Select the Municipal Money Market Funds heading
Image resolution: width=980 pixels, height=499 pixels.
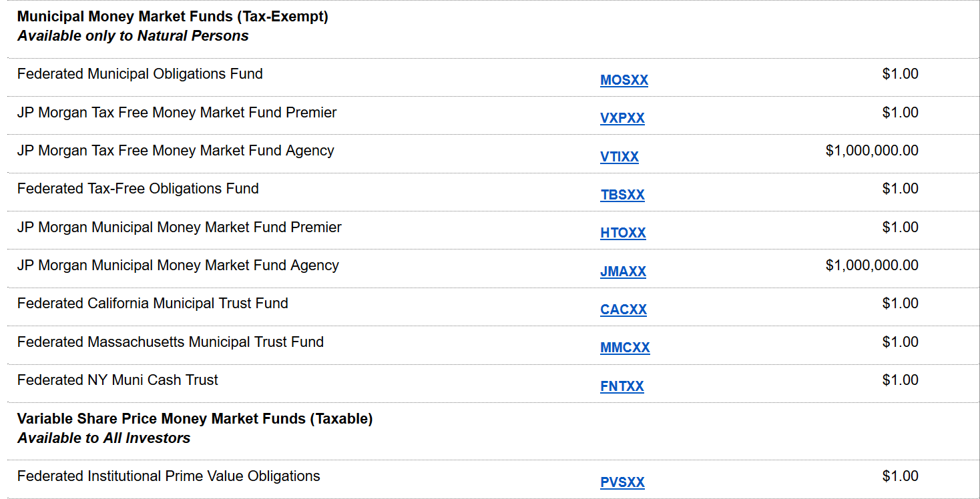(x=173, y=16)
